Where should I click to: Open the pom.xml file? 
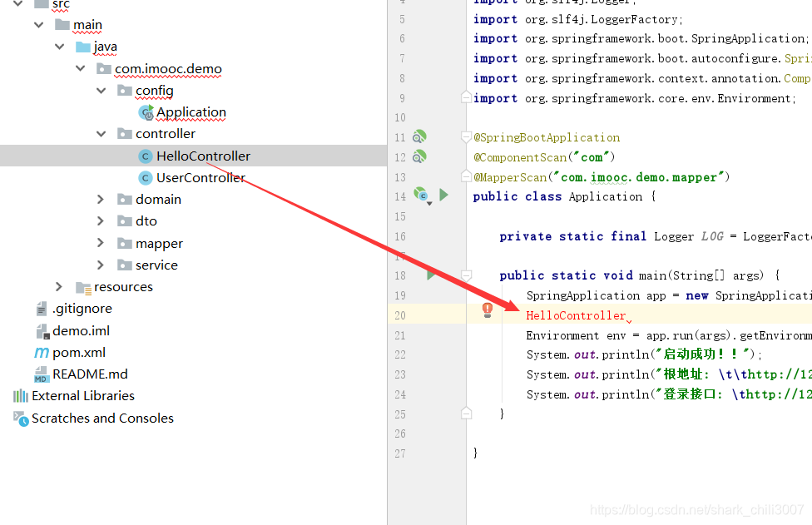pyautogui.click(x=79, y=353)
